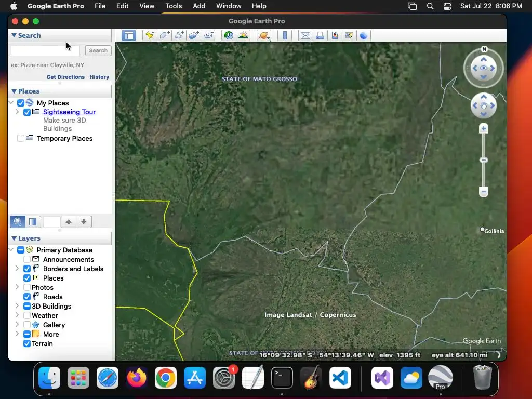This screenshot has height=399, width=532.
Task: View in Google Maps toolbar icon
Action: click(x=349, y=35)
